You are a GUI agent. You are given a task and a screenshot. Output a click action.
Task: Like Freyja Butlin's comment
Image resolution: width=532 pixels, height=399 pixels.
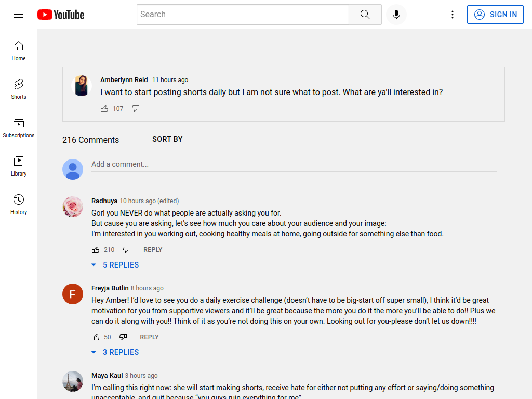96,337
